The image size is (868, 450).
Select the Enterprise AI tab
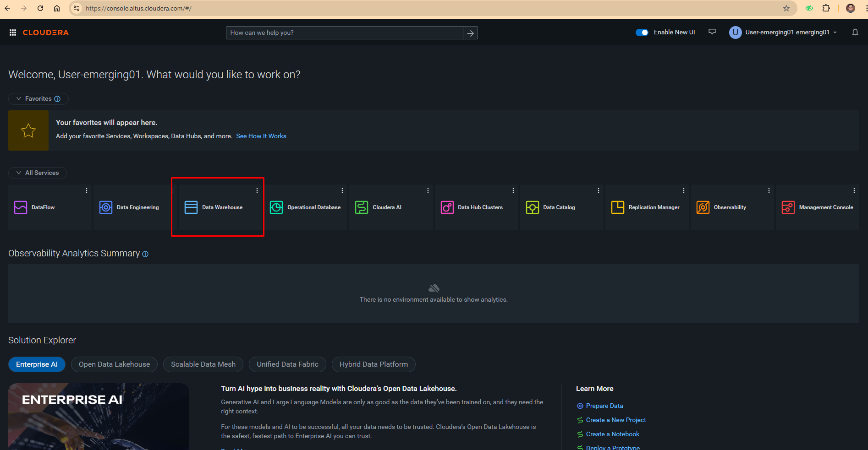37,364
